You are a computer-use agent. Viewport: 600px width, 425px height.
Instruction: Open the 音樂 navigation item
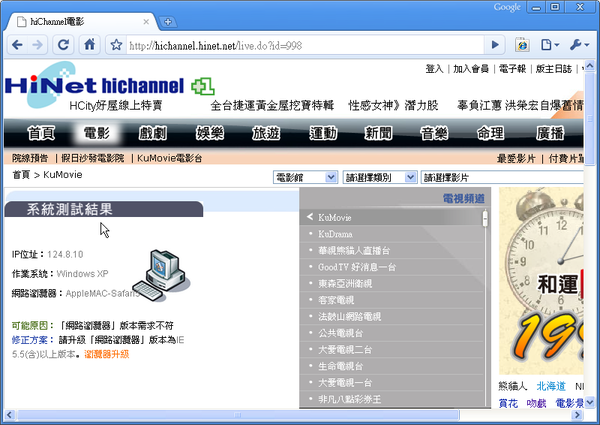point(434,133)
